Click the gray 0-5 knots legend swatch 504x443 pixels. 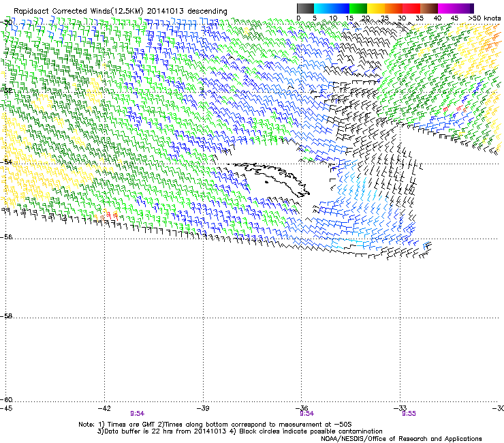click(305, 8)
